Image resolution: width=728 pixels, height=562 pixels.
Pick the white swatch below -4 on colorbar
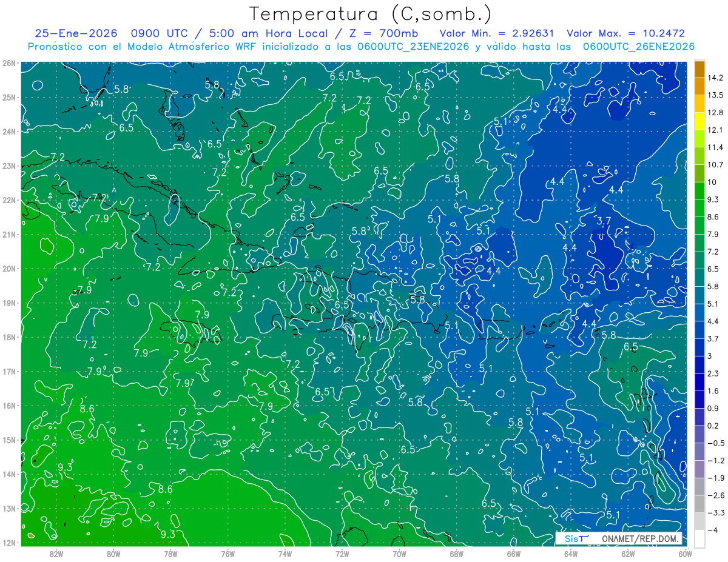pyautogui.click(x=700, y=538)
